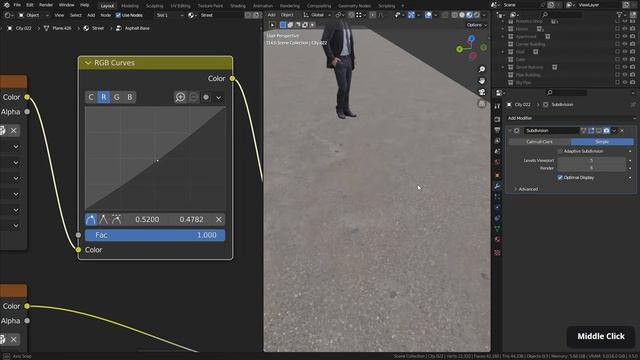Viewport: 640px width, 360px height.
Task: Toggle the Use Nodes checkbox
Action: click(118, 15)
